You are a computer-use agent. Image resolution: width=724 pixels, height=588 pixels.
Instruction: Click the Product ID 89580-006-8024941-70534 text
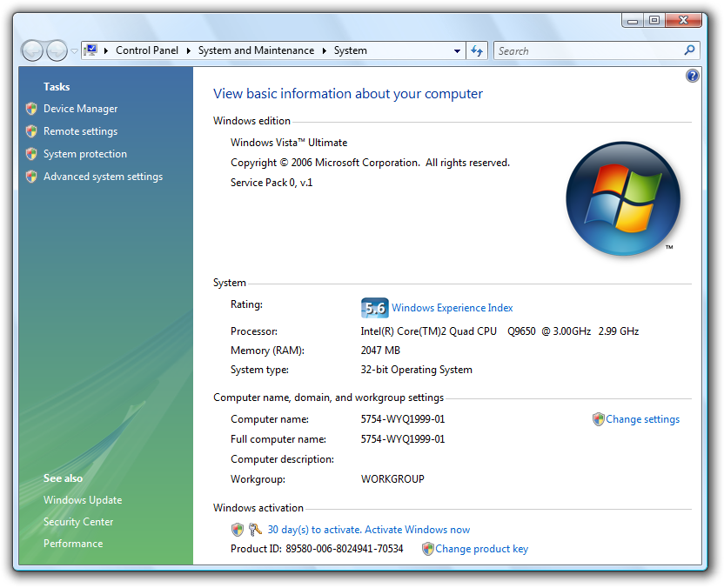click(x=317, y=549)
